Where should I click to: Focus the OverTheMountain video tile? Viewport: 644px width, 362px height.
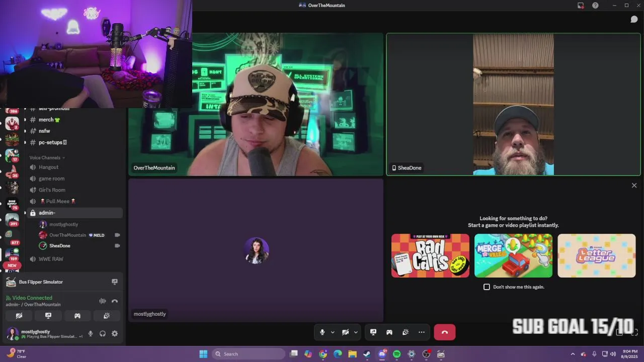click(256, 105)
